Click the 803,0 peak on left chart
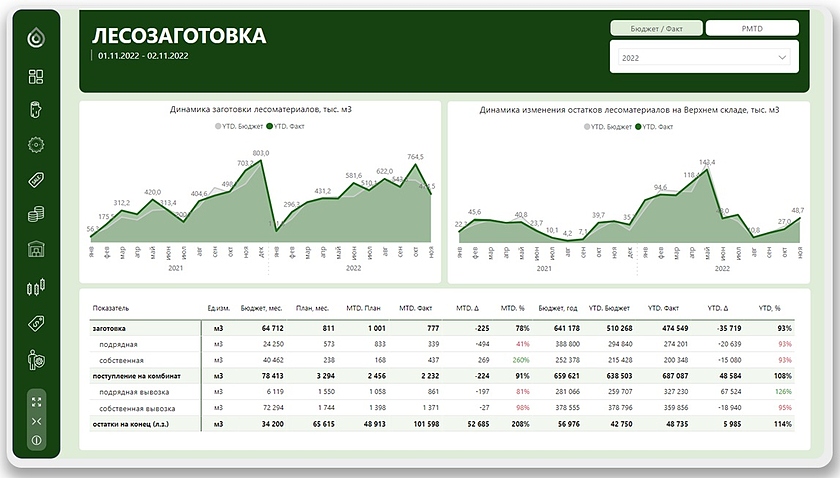The height and width of the screenshot is (478, 840). pos(261,153)
